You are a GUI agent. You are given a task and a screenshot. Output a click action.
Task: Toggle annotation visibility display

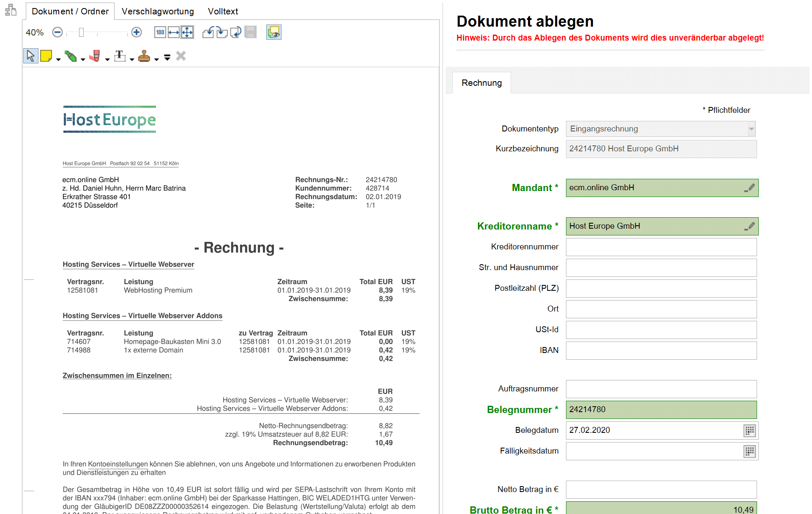click(273, 32)
